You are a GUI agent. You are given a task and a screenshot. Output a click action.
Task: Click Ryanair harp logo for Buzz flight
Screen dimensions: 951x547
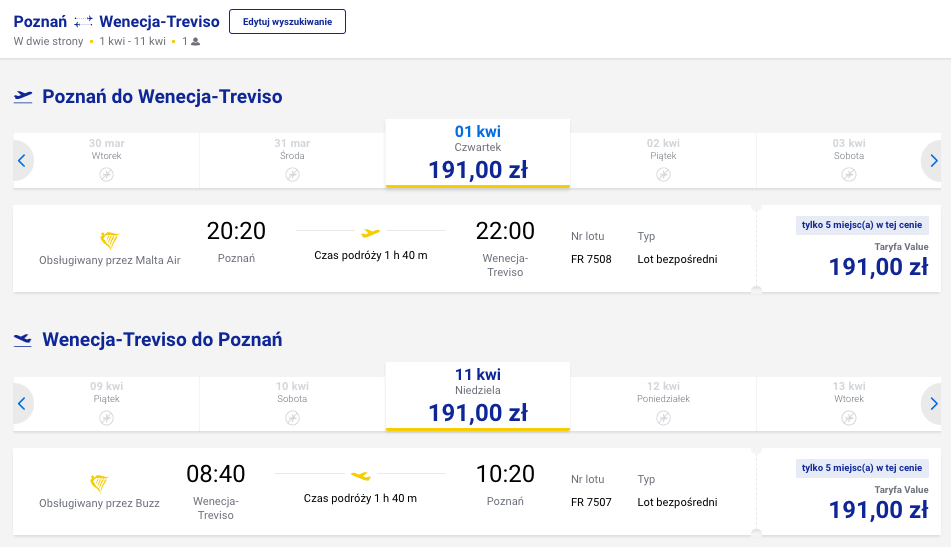[x=99, y=483]
